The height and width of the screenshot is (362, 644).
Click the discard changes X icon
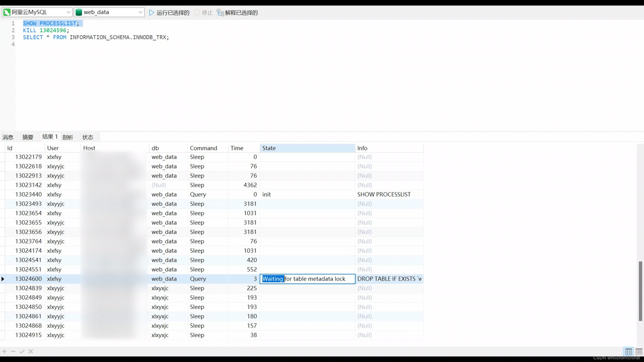(31, 351)
